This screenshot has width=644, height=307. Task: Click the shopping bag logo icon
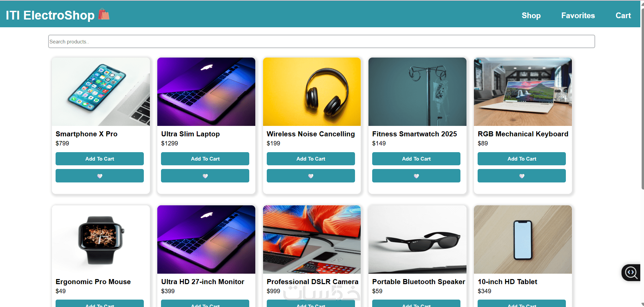[x=104, y=14]
